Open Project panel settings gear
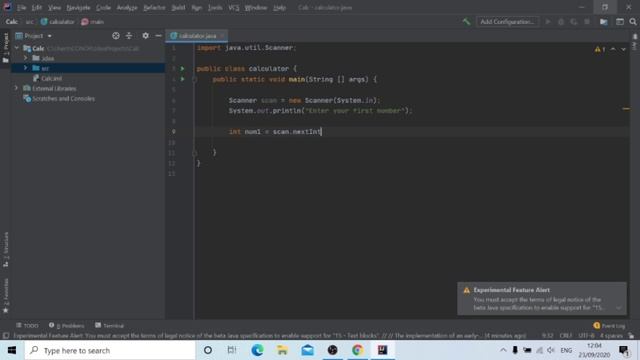 (x=145, y=36)
